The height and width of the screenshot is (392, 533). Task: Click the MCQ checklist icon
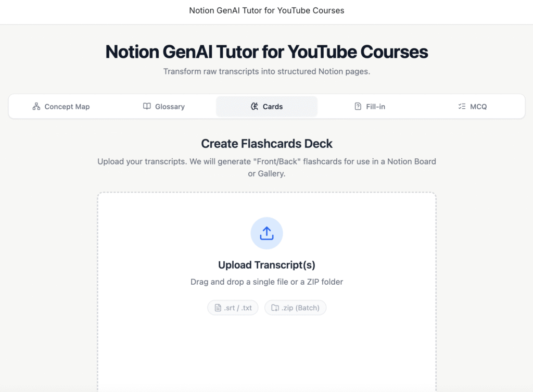[462, 107]
